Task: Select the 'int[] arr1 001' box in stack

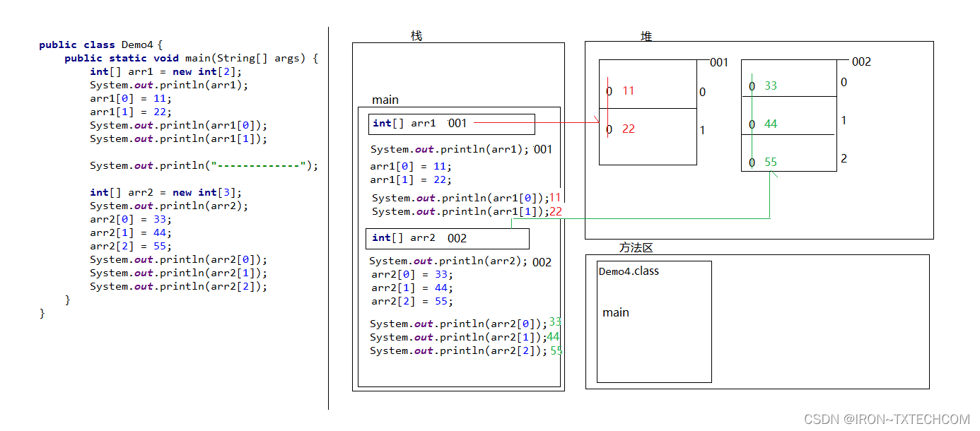Action: tap(452, 124)
